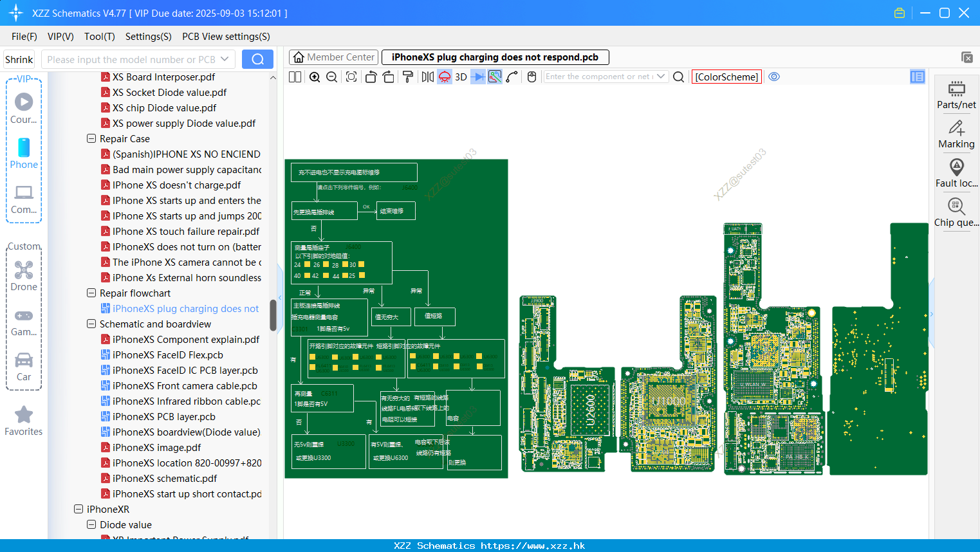Open the Settings(S) menu
The height and width of the screenshot is (552, 980).
coord(149,37)
